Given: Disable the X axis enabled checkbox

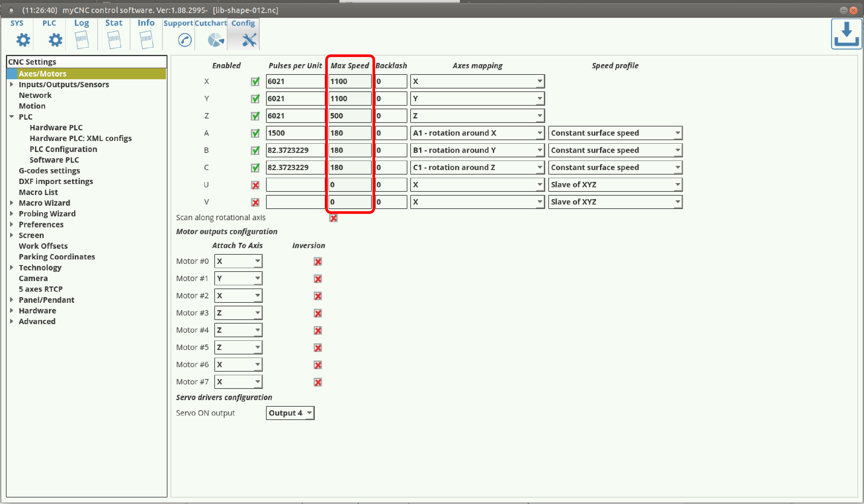Looking at the screenshot, I should pyautogui.click(x=255, y=82).
